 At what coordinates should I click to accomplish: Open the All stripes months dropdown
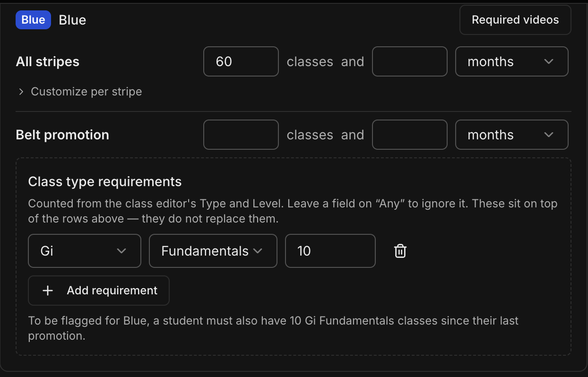pyautogui.click(x=511, y=61)
